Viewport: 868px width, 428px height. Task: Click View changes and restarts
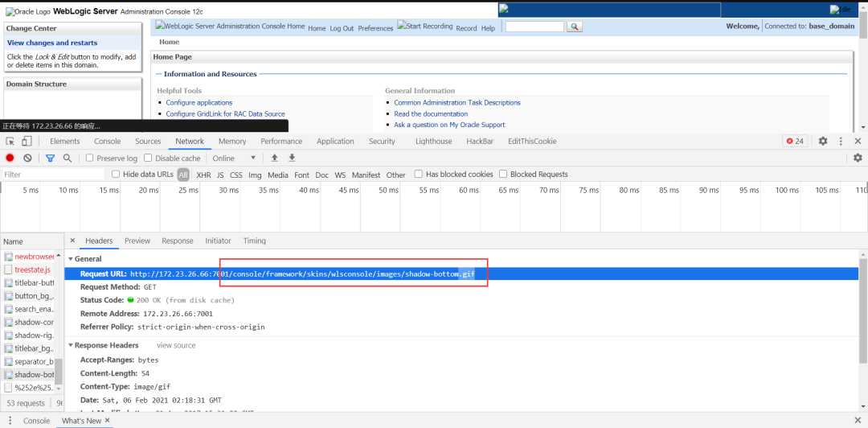52,43
